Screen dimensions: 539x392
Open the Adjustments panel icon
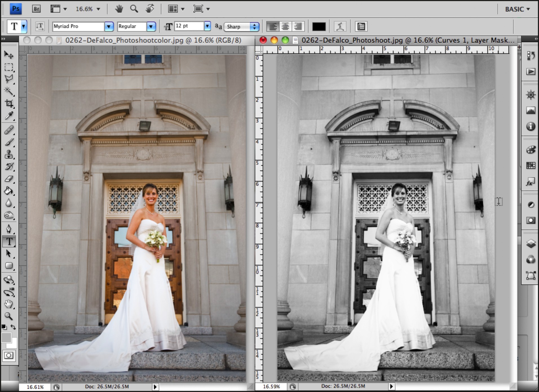(531, 204)
